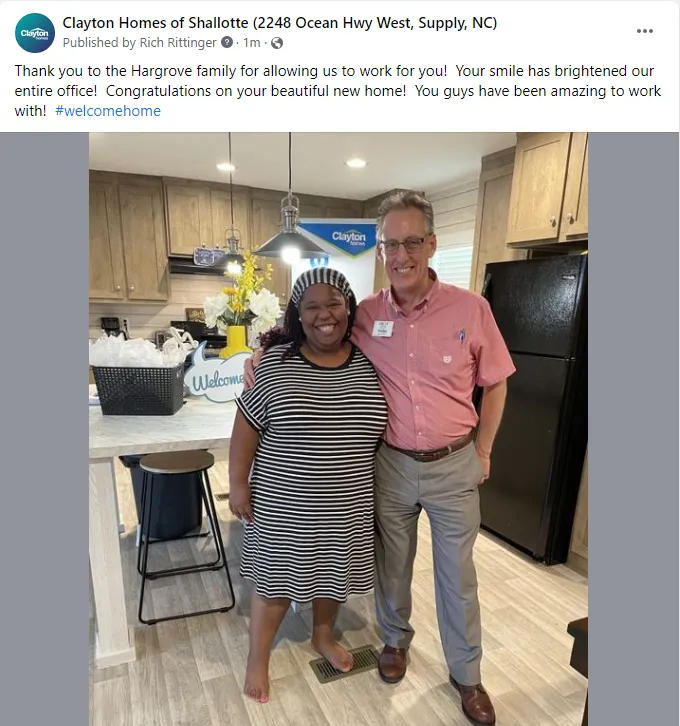Image resolution: width=680 pixels, height=726 pixels.
Task: Click the man's name badge in the photo
Action: click(x=383, y=329)
